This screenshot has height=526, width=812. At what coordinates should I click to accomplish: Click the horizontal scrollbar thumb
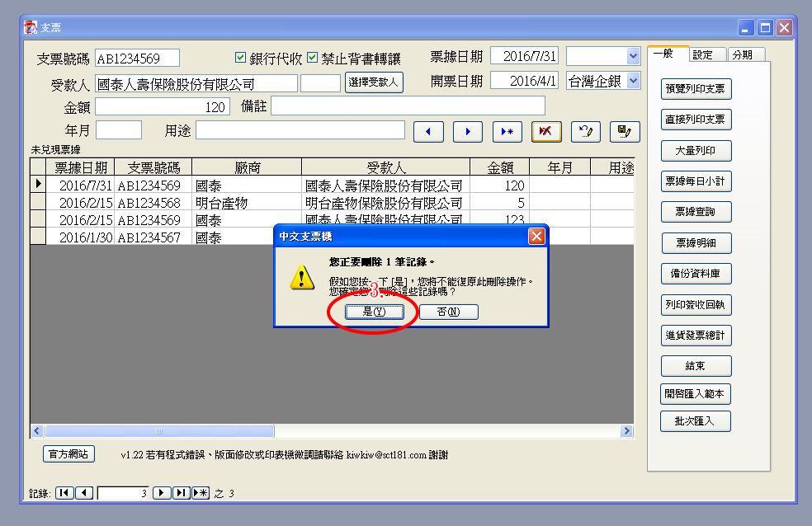[159, 431]
